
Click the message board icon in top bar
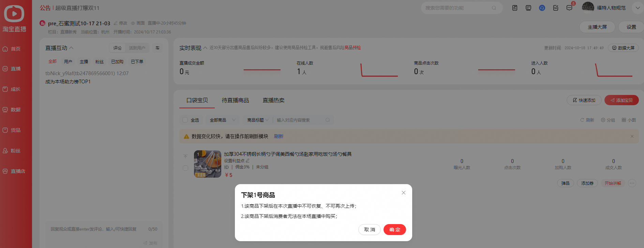coord(528,8)
